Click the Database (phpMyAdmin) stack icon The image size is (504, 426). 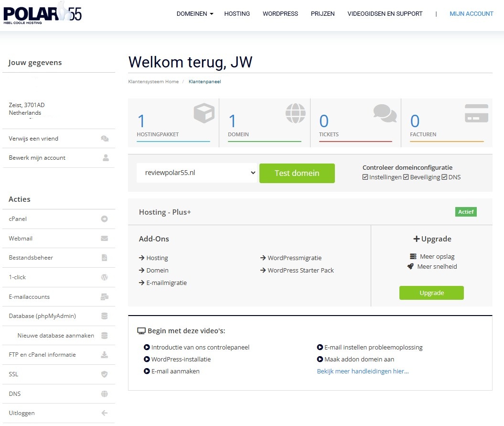pyautogui.click(x=104, y=316)
